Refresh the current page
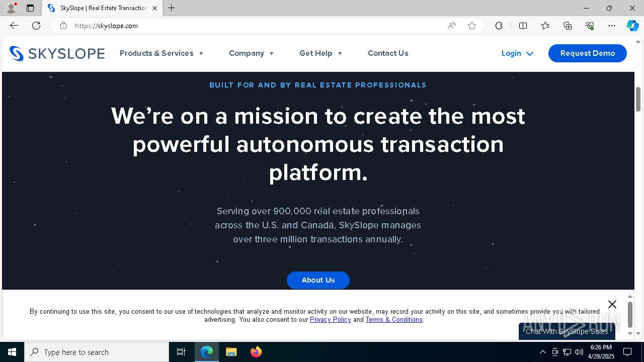 [36, 26]
